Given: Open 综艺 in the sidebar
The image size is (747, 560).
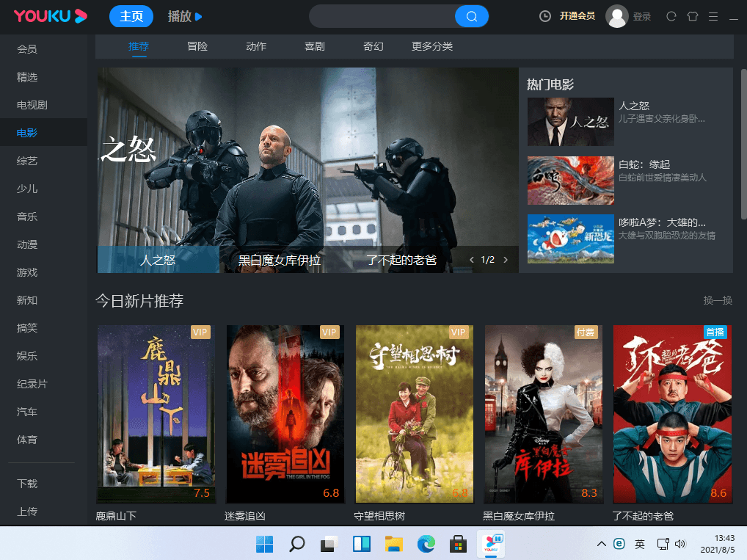Looking at the screenshot, I should pos(27,161).
